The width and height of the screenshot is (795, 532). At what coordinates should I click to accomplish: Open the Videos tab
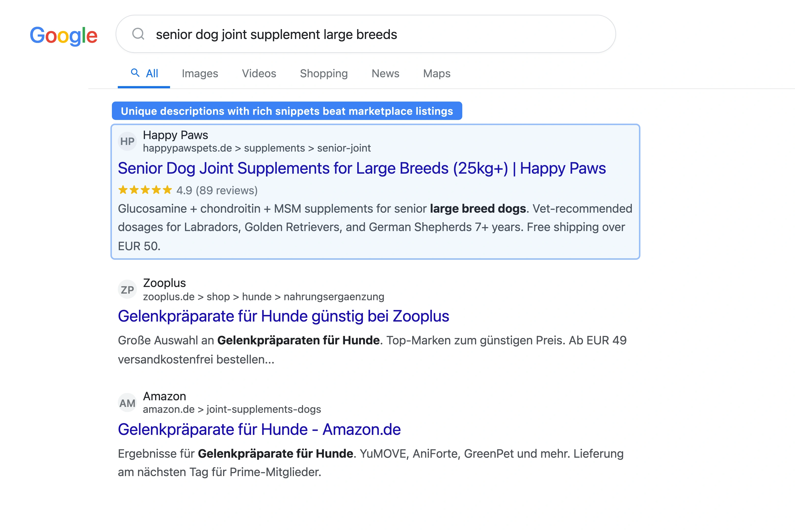pos(259,73)
